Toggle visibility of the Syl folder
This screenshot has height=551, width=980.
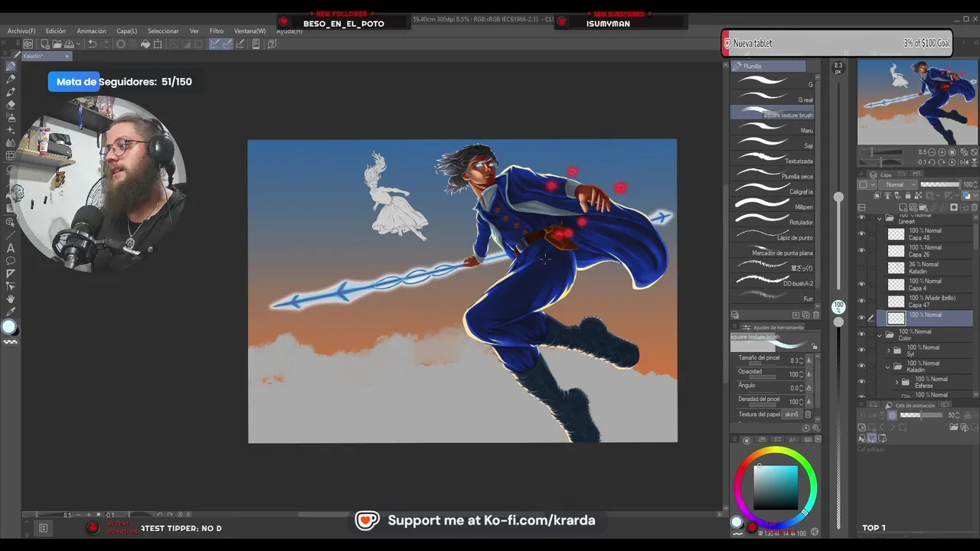coord(861,350)
